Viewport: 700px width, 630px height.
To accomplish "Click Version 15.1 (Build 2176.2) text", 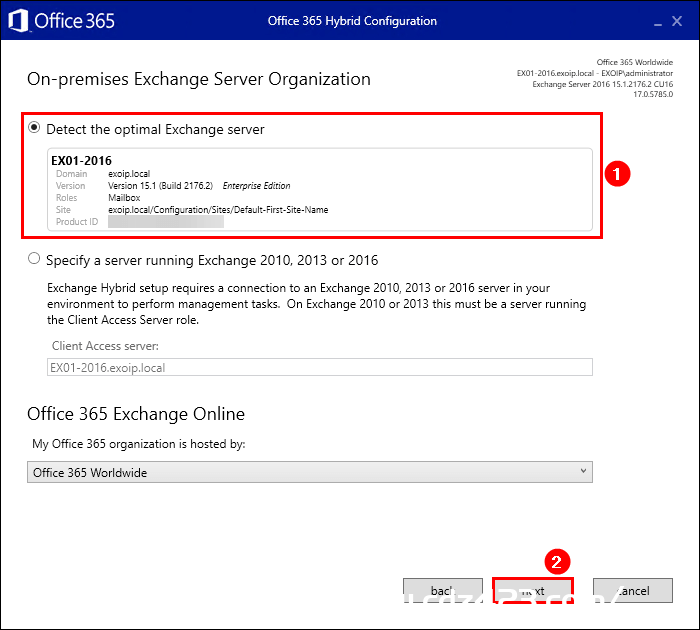I will tap(160, 186).
